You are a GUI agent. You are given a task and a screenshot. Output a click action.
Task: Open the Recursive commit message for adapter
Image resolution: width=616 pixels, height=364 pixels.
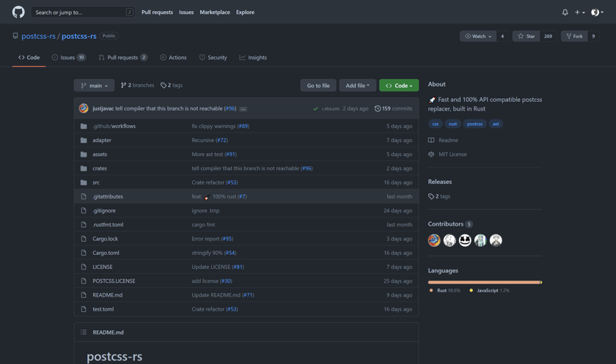pyautogui.click(x=202, y=140)
